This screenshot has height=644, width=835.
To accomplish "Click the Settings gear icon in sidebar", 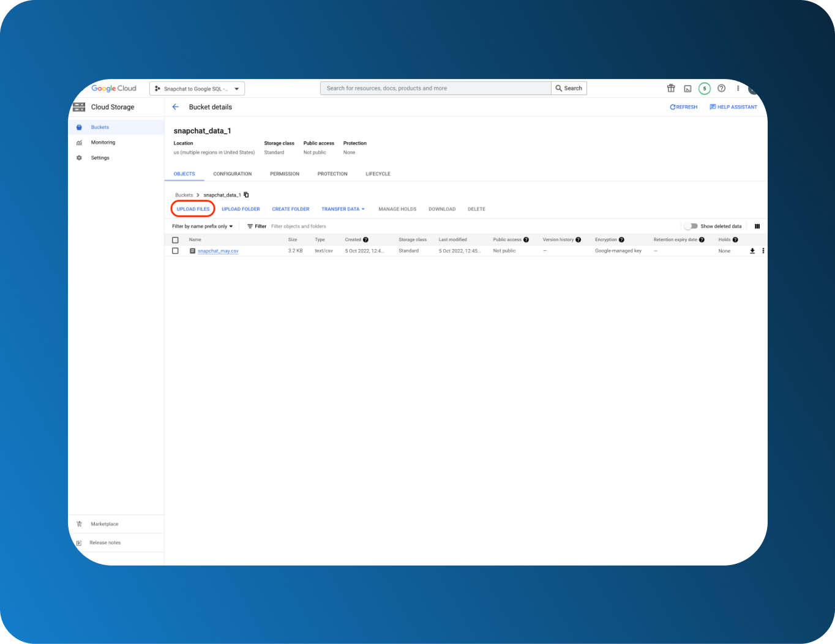I will (x=79, y=158).
